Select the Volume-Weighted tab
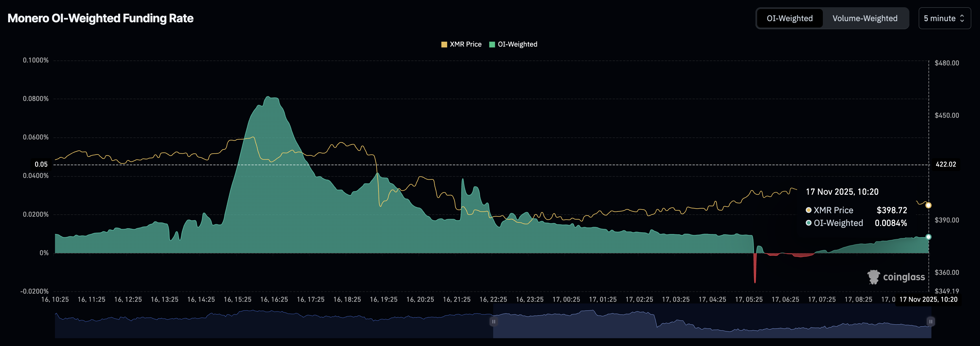Viewport: 980px width, 346px height. (864, 18)
